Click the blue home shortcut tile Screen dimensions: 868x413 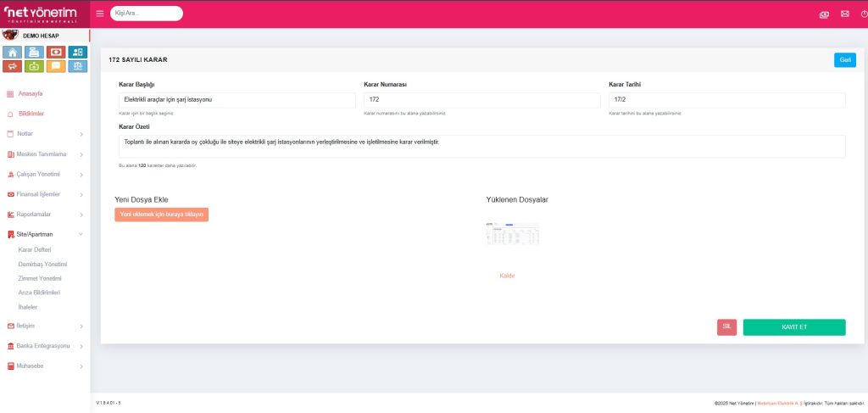(14, 52)
